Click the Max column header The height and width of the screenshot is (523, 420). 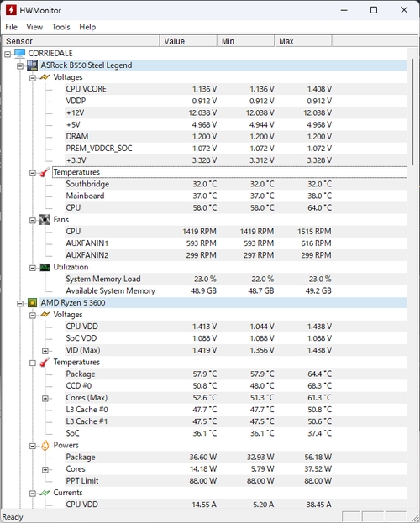(x=303, y=41)
